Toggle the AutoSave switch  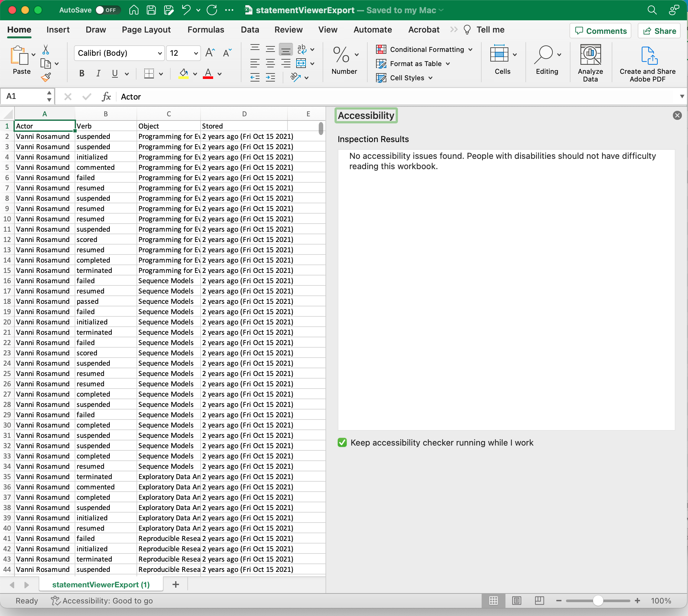107,10
